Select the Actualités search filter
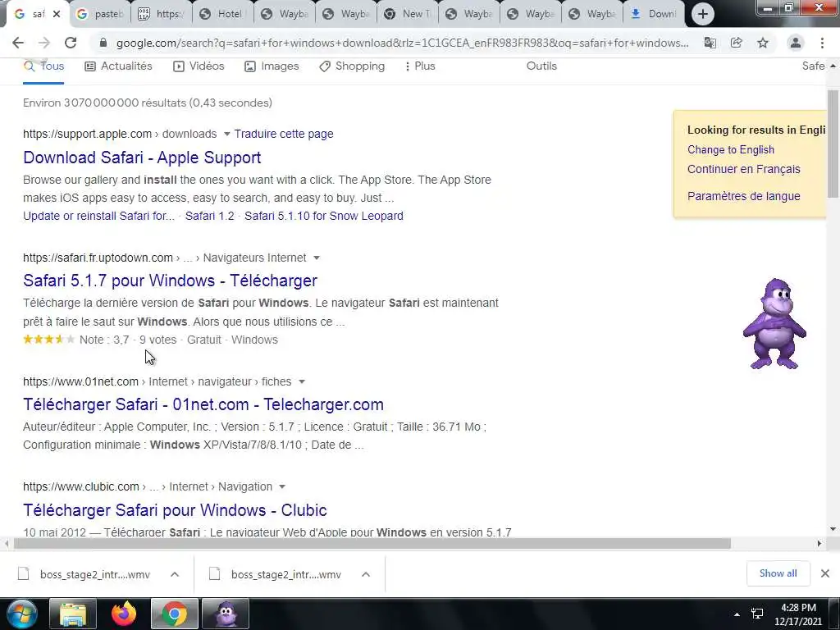The height and width of the screenshot is (630, 840). coord(118,66)
